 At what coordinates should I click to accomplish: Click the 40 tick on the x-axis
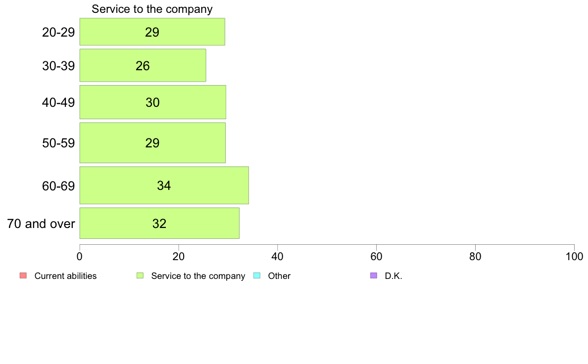[x=278, y=256]
